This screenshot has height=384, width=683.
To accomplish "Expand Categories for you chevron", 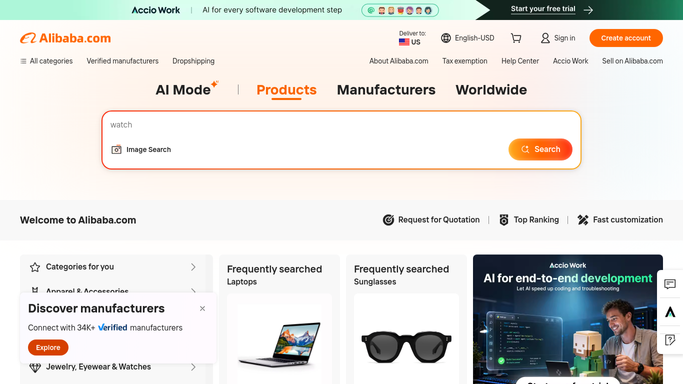I will pyautogui.click(x=193, y=267).
